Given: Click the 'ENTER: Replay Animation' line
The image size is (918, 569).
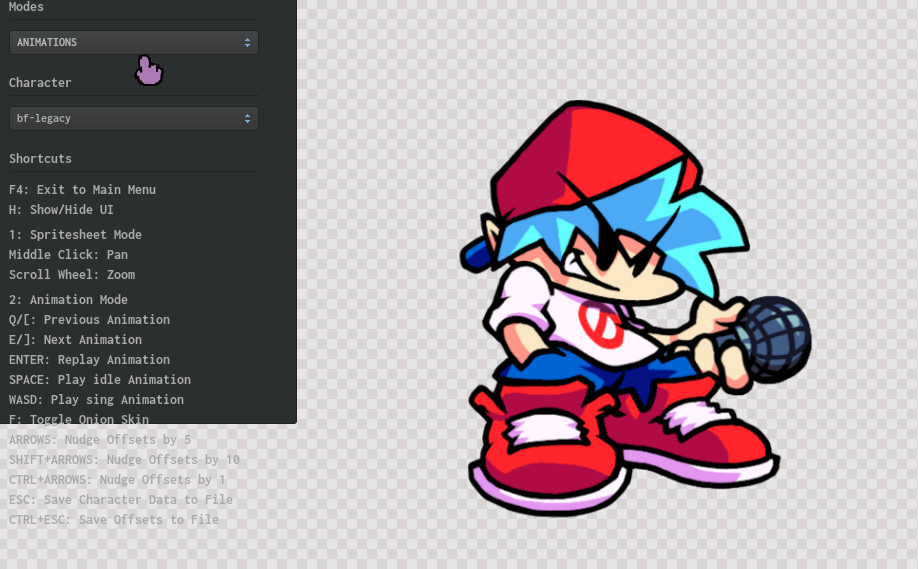Looking at the screenshot, I should pos(89,359).
